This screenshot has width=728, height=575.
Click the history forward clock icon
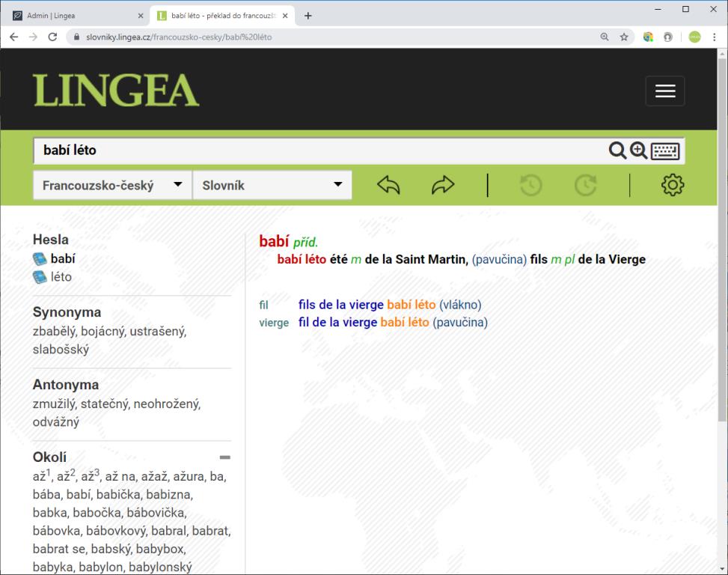585,185
